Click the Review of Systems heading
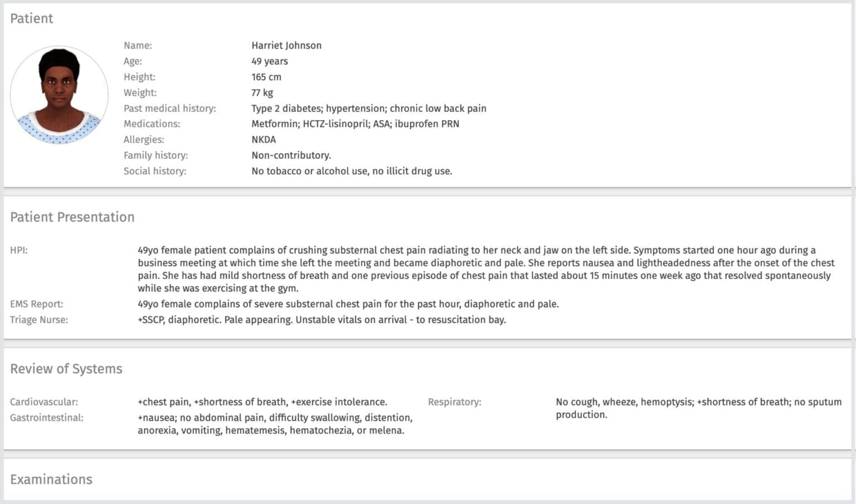Screen dimensions: 856x504 point(66,369)
